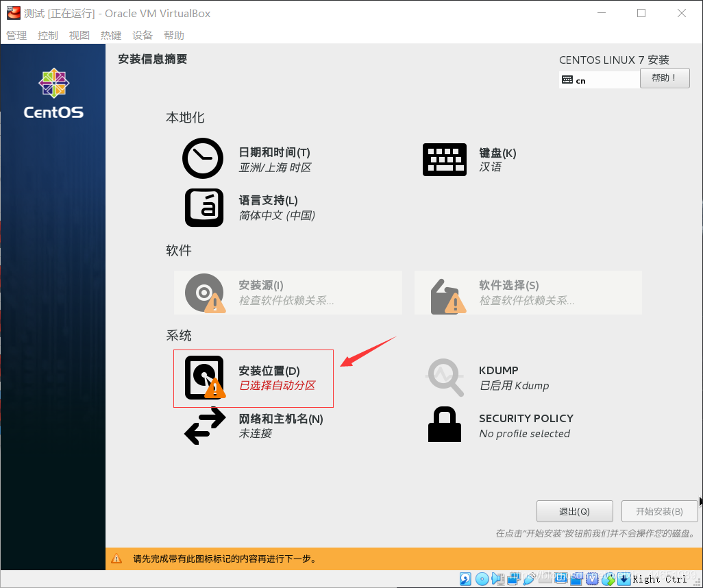Click the CENTOS LINUX 7 安装 title
Viewport: 703px width, 588px height.
[x=614, y=60]
